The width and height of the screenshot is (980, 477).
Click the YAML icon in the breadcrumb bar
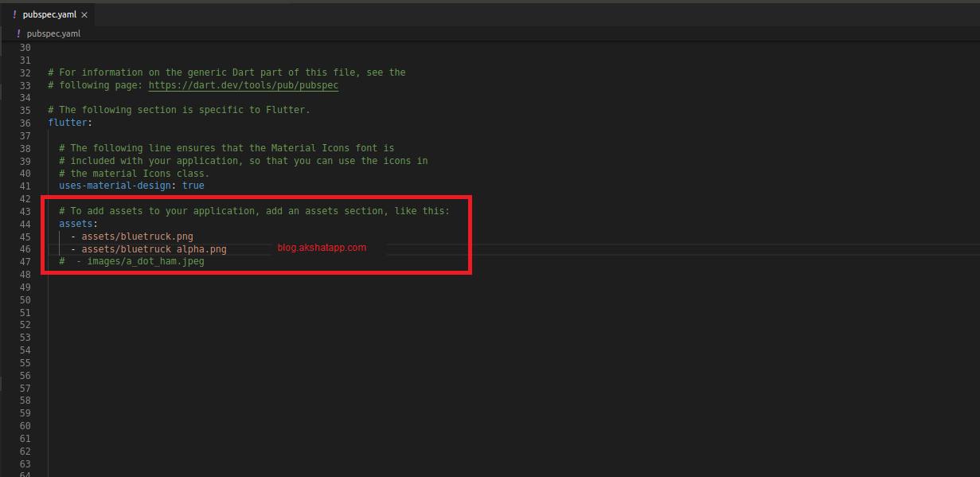[x=18, y=33]
